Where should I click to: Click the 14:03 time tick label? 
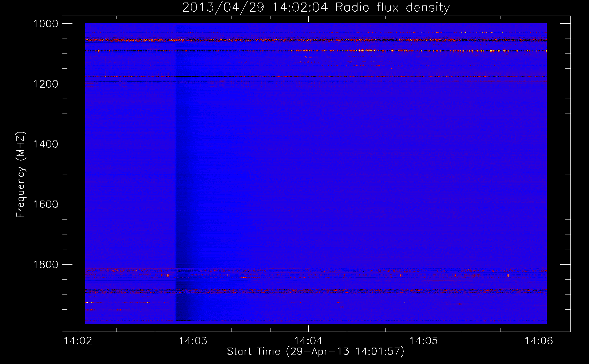click(x=193, y=341)
